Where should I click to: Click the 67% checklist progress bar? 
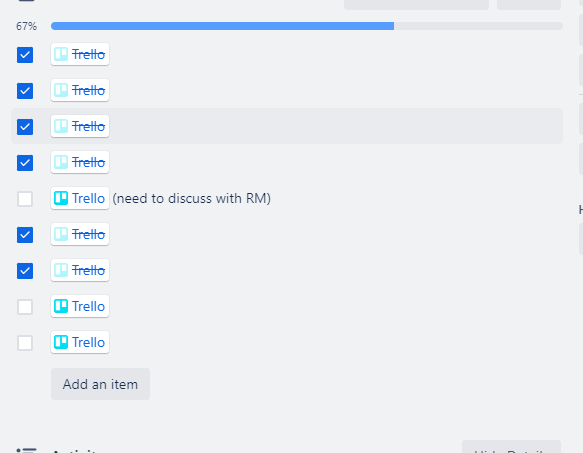coord(307,26)
